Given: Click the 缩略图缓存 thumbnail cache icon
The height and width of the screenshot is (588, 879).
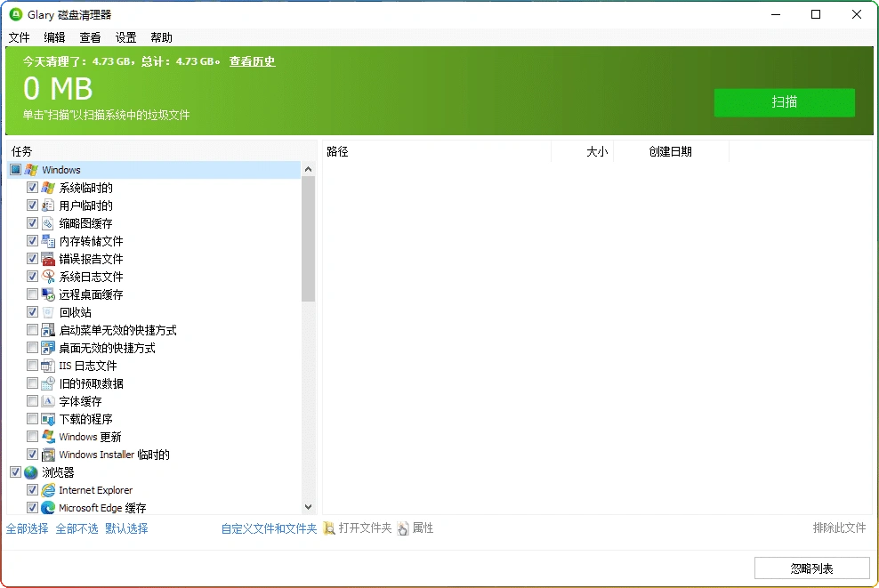Looking at the screenshot, I should [x=45, y=223].
